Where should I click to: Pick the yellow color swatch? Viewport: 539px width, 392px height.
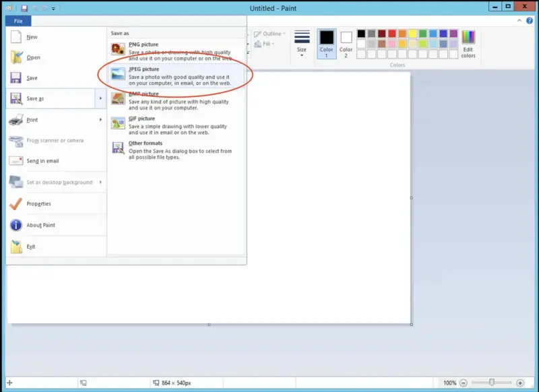coord(412,33)
